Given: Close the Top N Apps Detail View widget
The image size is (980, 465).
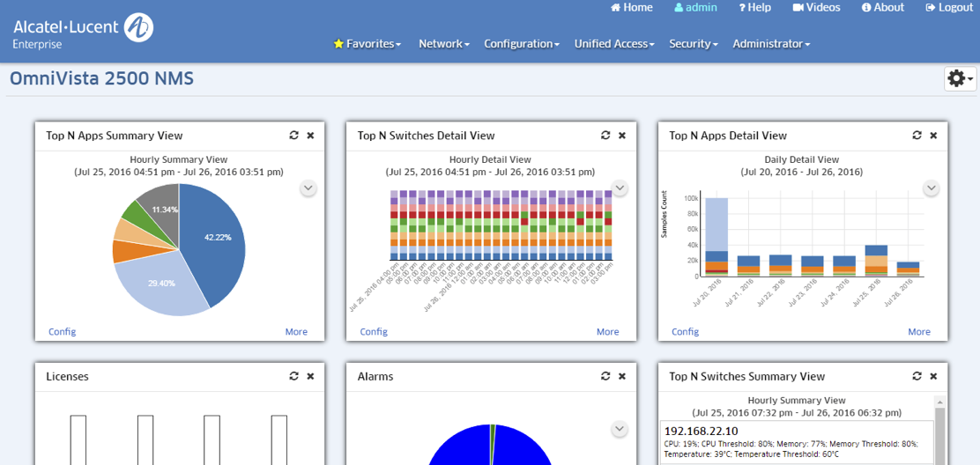Looking at the screenshot, I should (934, 136).
